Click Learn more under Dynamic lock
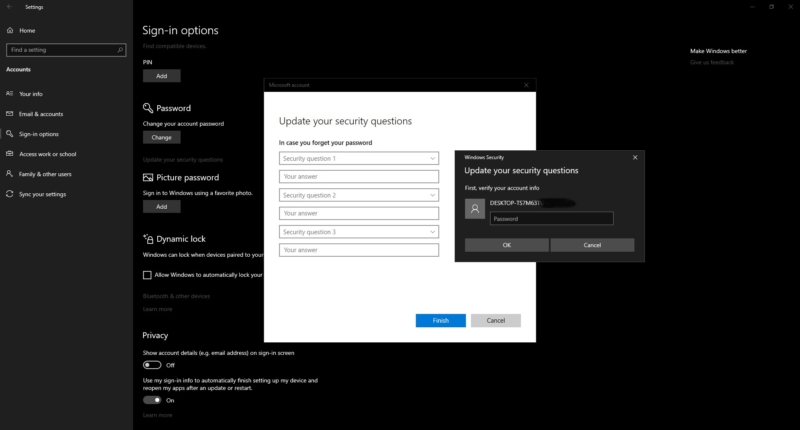 coord(157,309)
